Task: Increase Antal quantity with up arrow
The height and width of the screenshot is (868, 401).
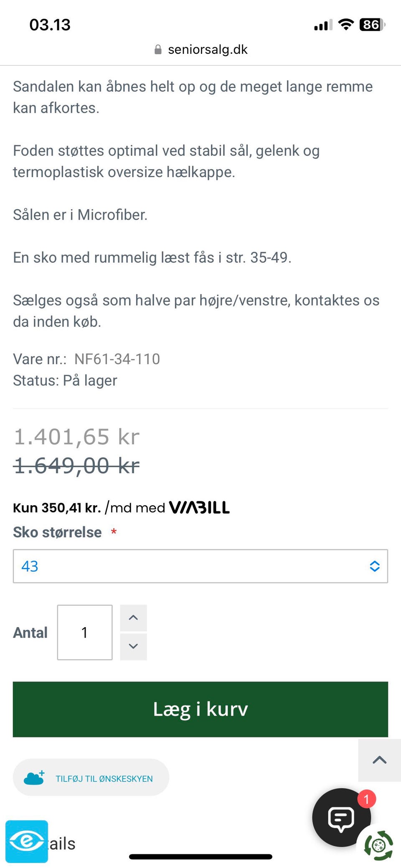Action: coord(133,617)
